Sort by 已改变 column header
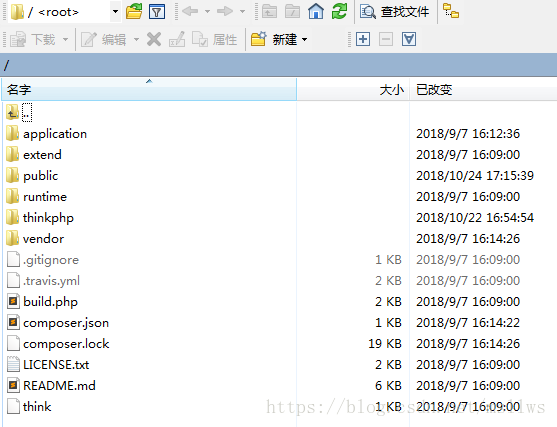 (x=483, y=90)
